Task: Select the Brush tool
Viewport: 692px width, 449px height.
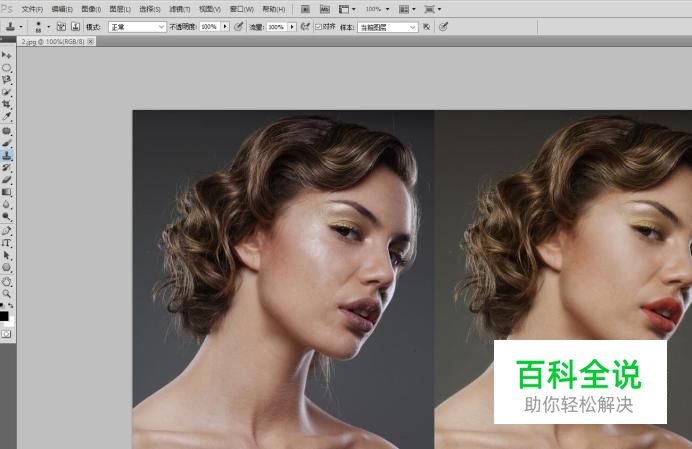Action: coord(6,143)
